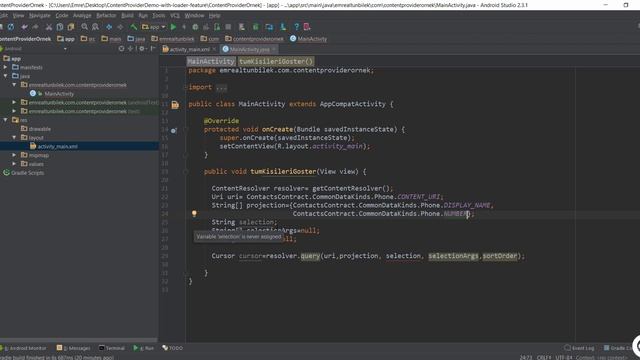Click the hide project panel icon
The height and width of the screenshot is (360, 640).
(153, 49)
